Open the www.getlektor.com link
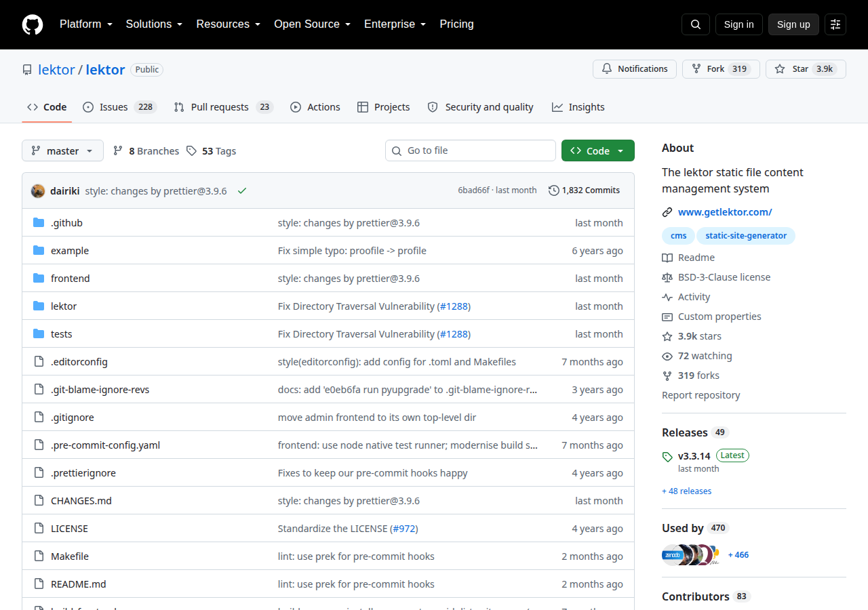 click(x=725, y=212)
